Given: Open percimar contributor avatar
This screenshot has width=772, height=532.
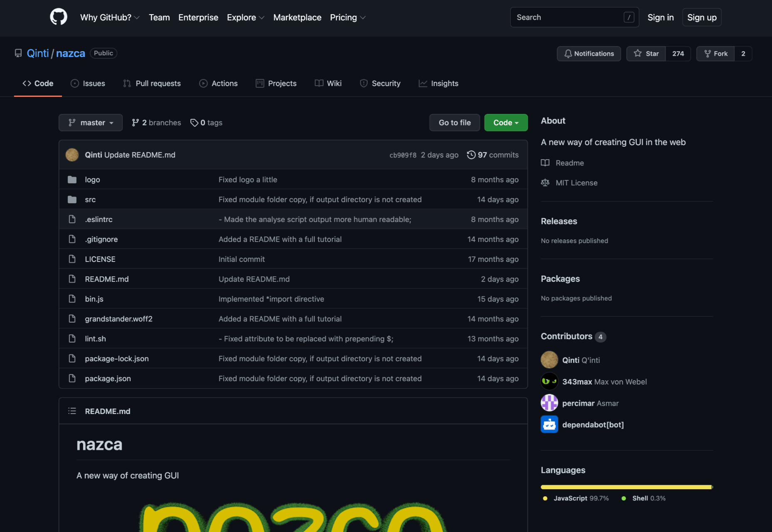Looking at the screenshot, I should coord(549,403).
